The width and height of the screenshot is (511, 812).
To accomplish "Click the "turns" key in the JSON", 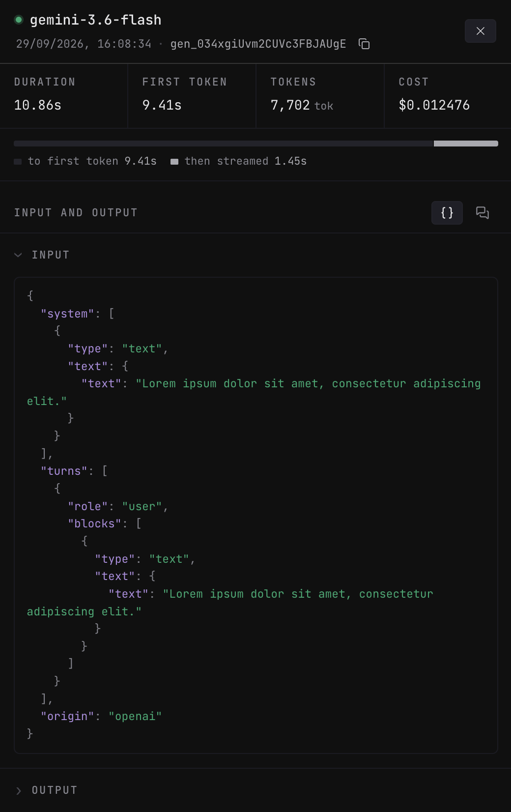I will click(64, 471).
